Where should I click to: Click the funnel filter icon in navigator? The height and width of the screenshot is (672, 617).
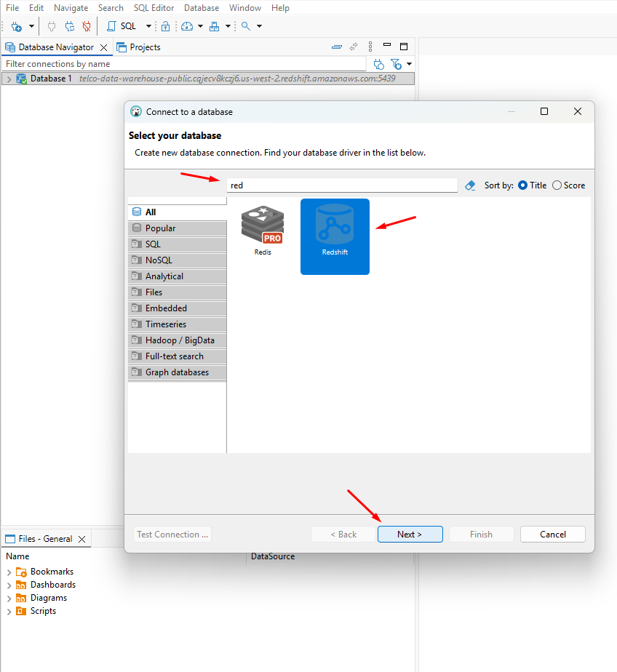(397, 64)
